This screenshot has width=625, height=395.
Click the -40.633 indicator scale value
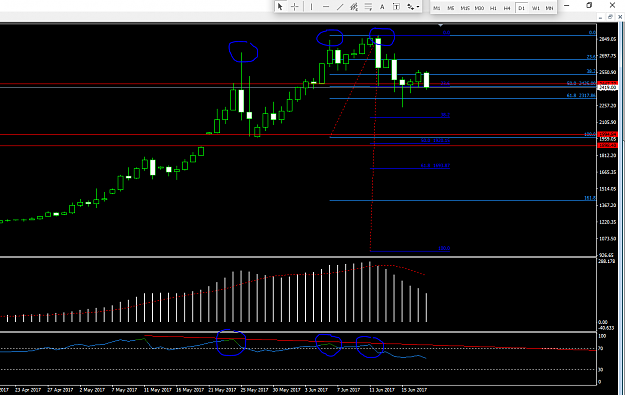tap(607, 328)
